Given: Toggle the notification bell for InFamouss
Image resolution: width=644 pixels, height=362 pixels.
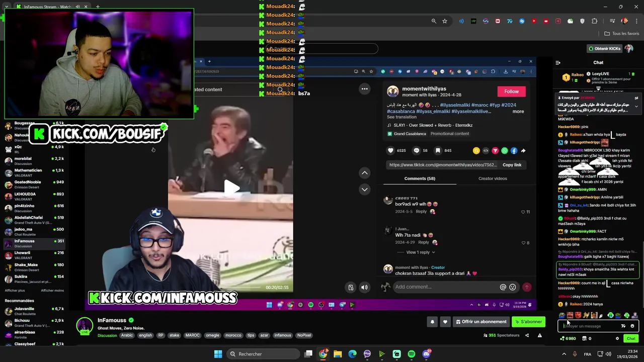Looking at the screenshot, I should click(432, 322).
